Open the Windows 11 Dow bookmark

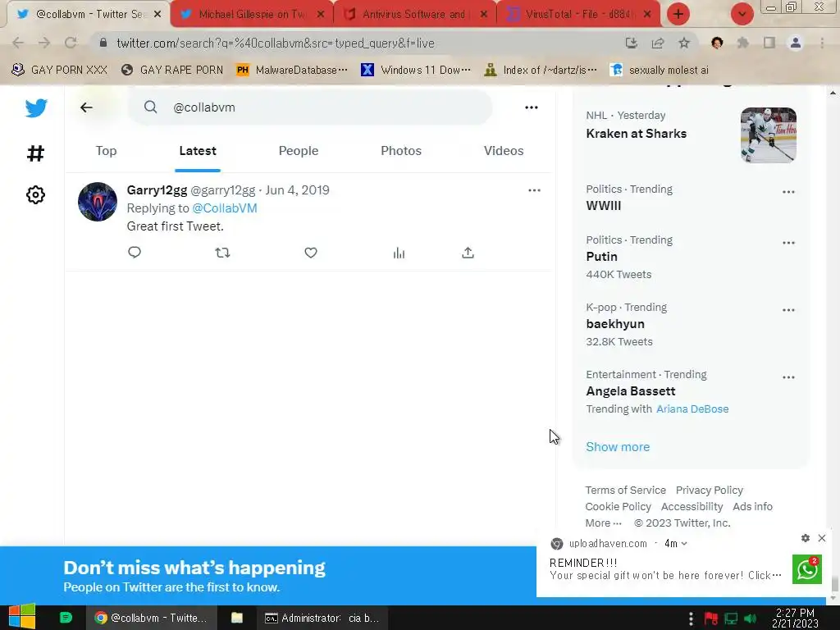(x=416, y=71)
